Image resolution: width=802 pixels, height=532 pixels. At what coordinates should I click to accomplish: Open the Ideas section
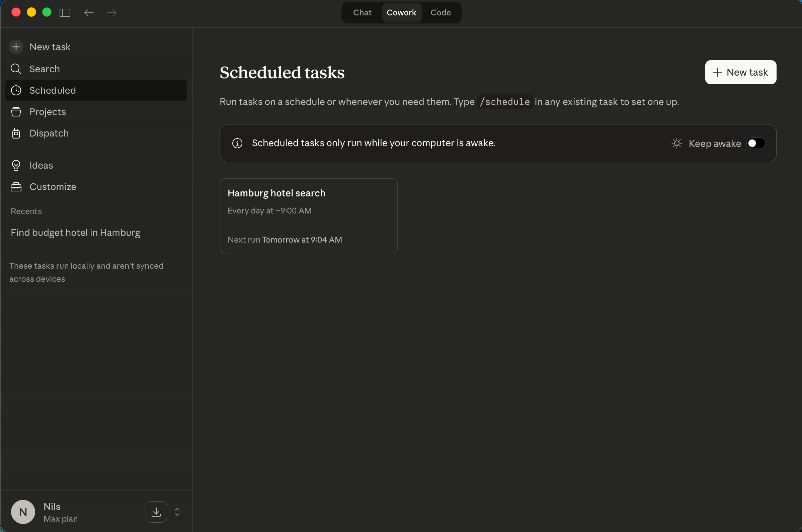click(x=96, y=165)
